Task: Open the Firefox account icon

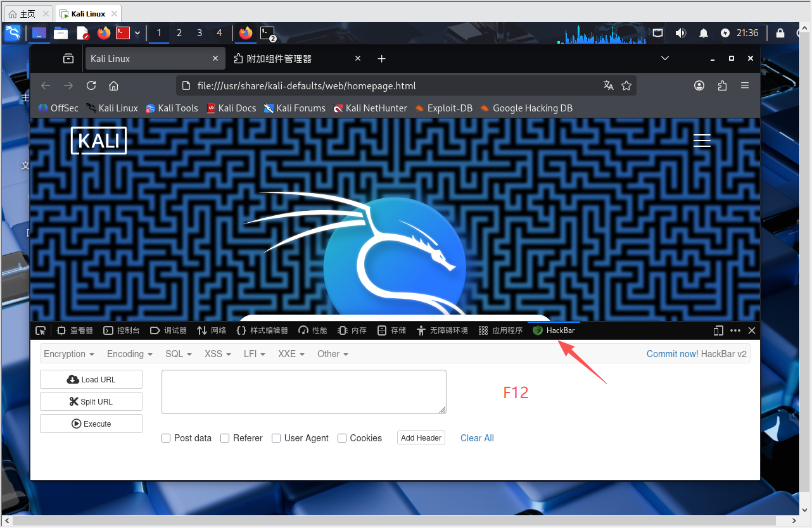Action: (x=699, y=85)
